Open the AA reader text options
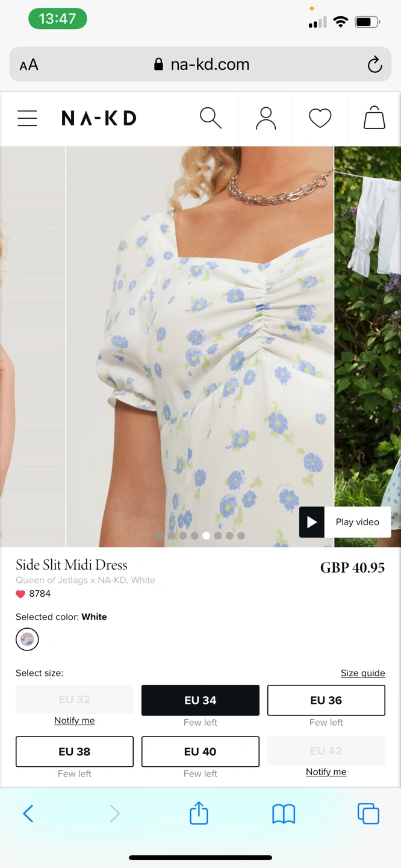Image resolution: width=401 pixels, height=868 pixels. point(29,65)
